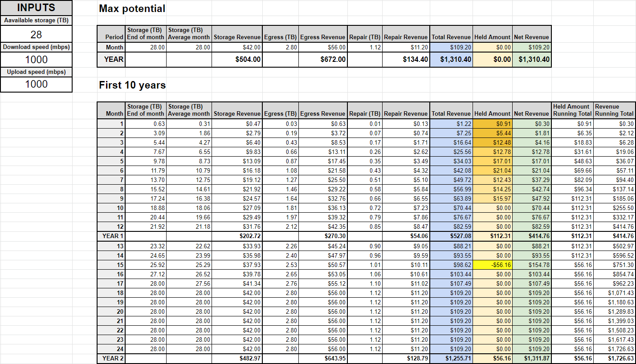Select month 7 held amount $12.43
This screenshot has height=364, width=636.
492,180
